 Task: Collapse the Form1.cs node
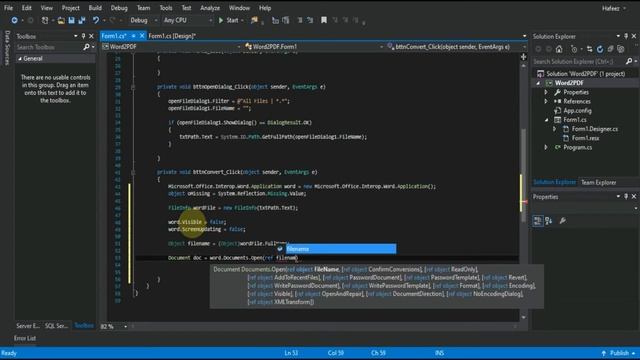(547, 120)
